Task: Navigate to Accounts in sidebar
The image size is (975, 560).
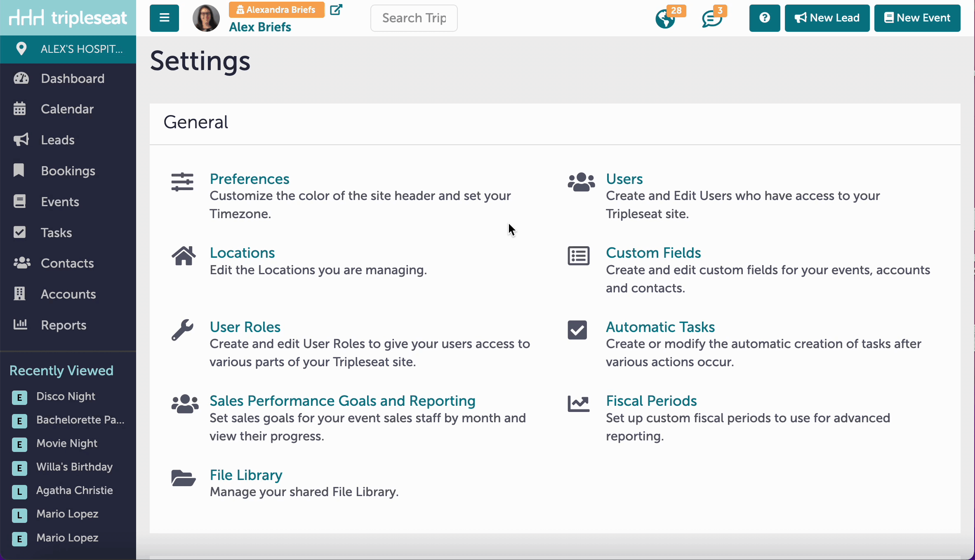Action: tap(68, 294)
